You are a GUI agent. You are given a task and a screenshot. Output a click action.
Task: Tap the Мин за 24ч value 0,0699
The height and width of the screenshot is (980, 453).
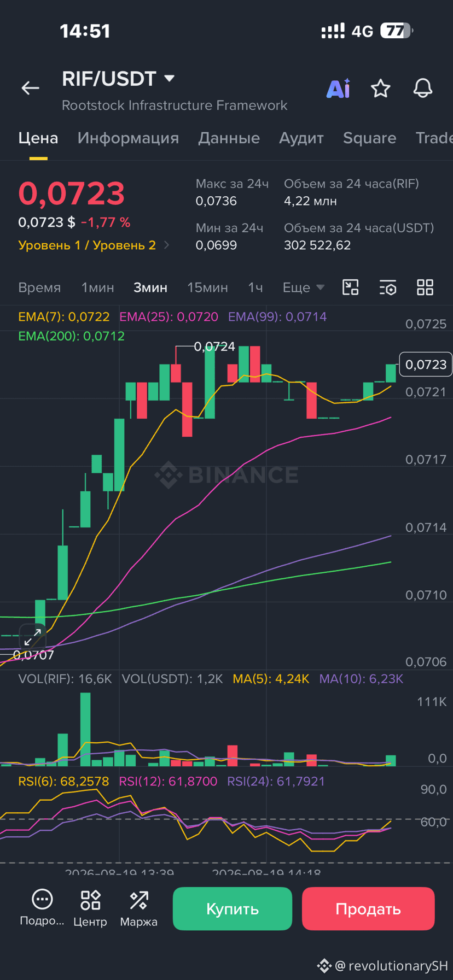[216, 245]
